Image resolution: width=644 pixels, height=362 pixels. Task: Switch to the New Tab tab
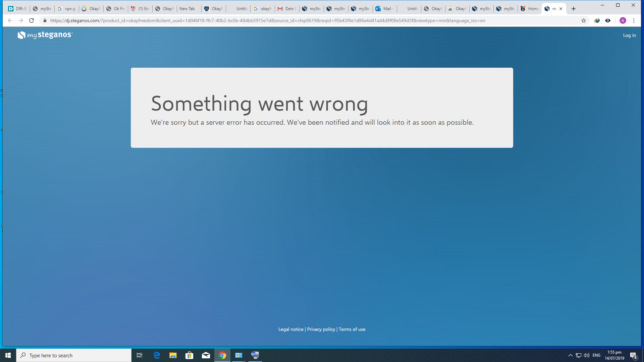[188, 9]
